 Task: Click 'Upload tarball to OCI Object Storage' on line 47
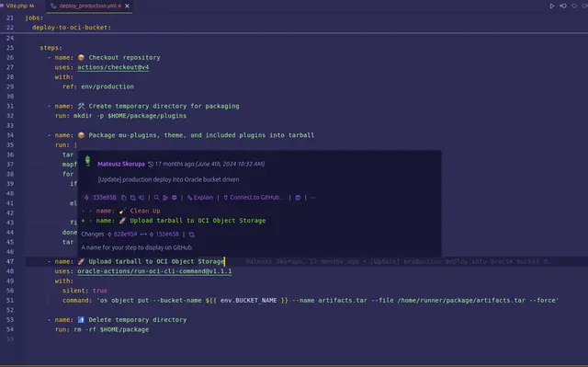(x=156, y=261)
